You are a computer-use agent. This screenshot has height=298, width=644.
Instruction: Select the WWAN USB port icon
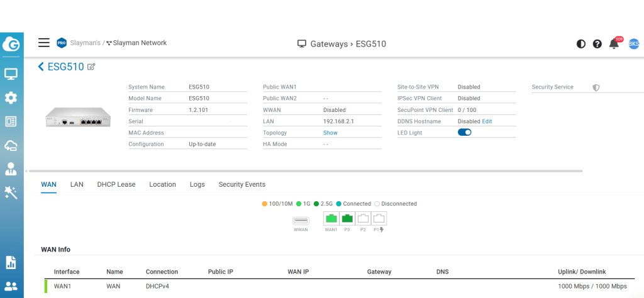(x=301, y=221)
